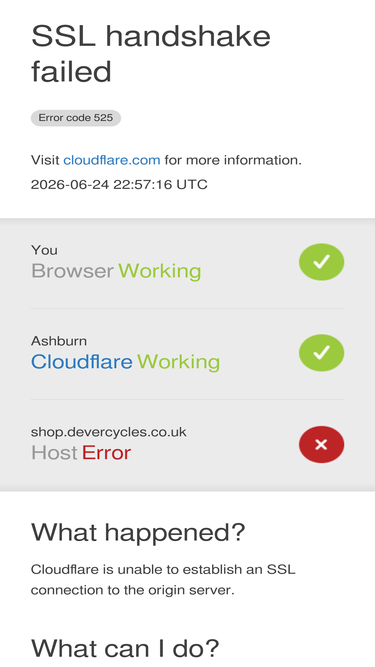Screen dimensions: 375x667
Task: Click the 'What can I do?' heading
Action: click(125, 648)
